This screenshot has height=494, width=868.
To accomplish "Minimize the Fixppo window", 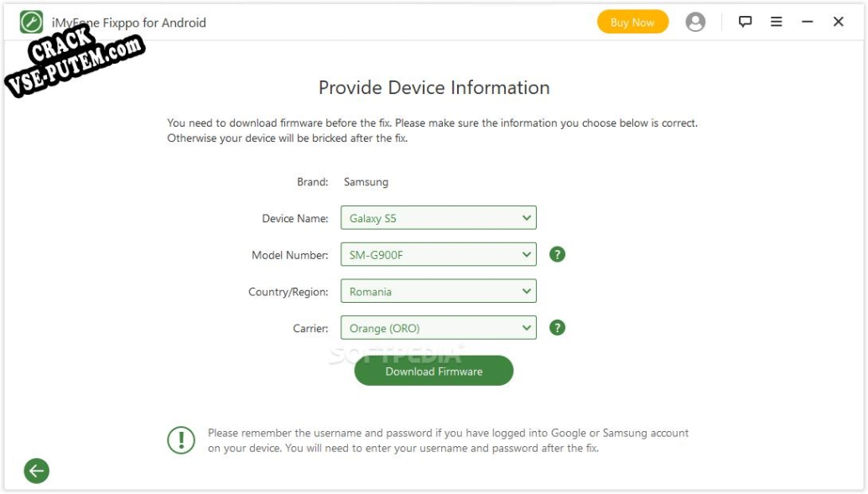I will tap(807, 22).
